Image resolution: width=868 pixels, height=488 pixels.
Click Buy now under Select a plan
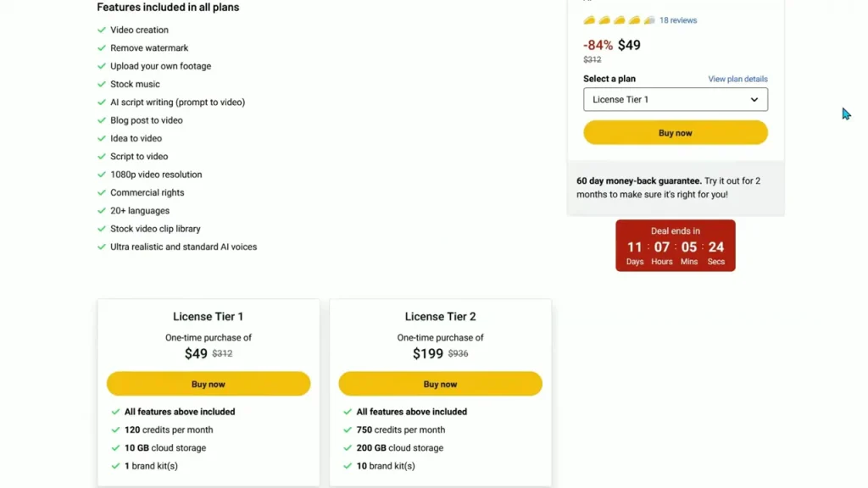click(676, 133)
